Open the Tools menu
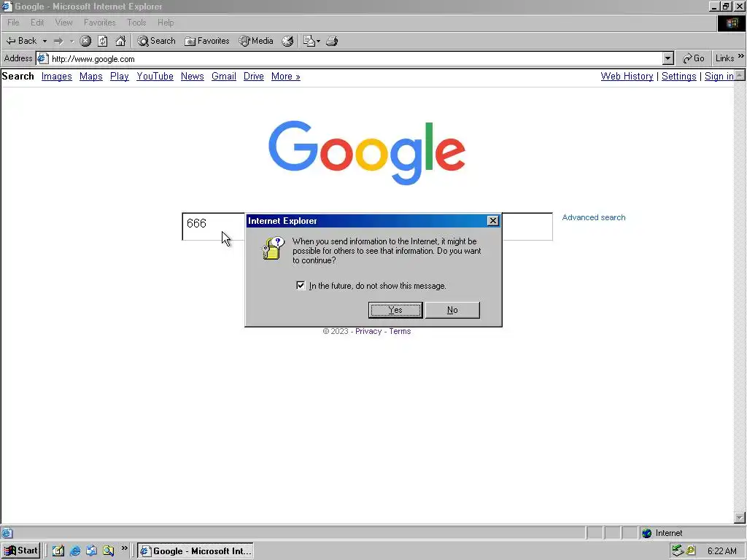Image resolution: width=747 pixels, height=560 pixels. coord(136,23)
